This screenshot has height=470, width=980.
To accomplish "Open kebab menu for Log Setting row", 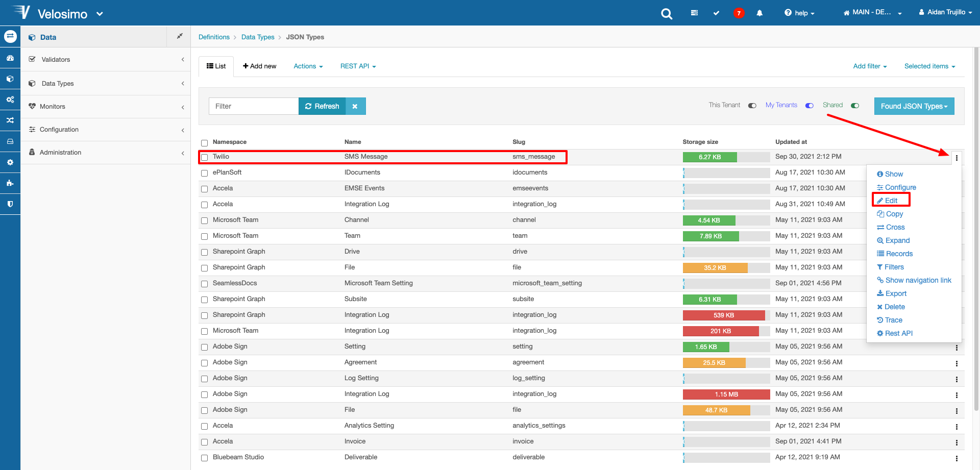I will 957,379.
